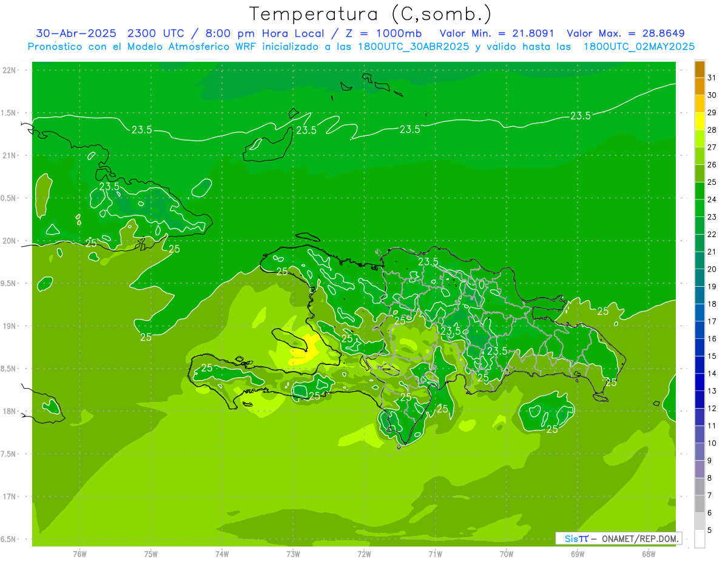The height and width of the screenshot is (562, 728).
Task: Click the '12' colorbar value label
Action: click(x=712, y=409)
